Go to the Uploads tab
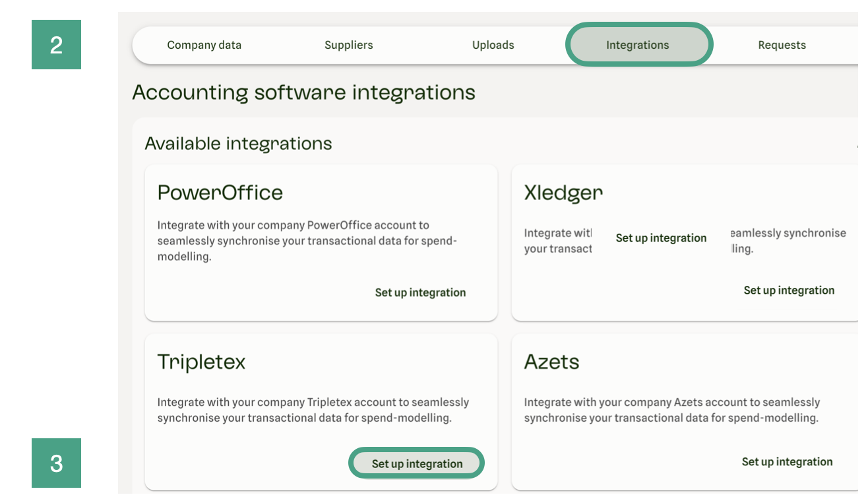This screenshot has height=499, width=868. (493, 45)
